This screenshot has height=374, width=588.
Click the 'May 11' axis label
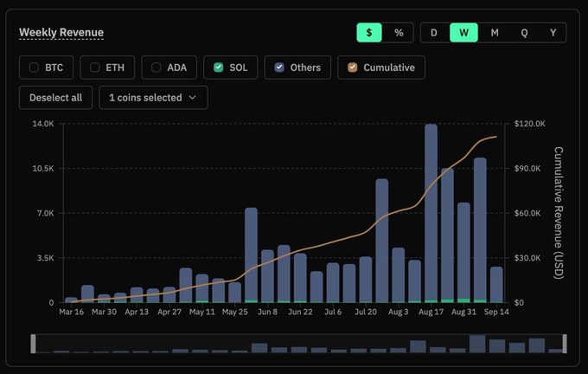202,312
